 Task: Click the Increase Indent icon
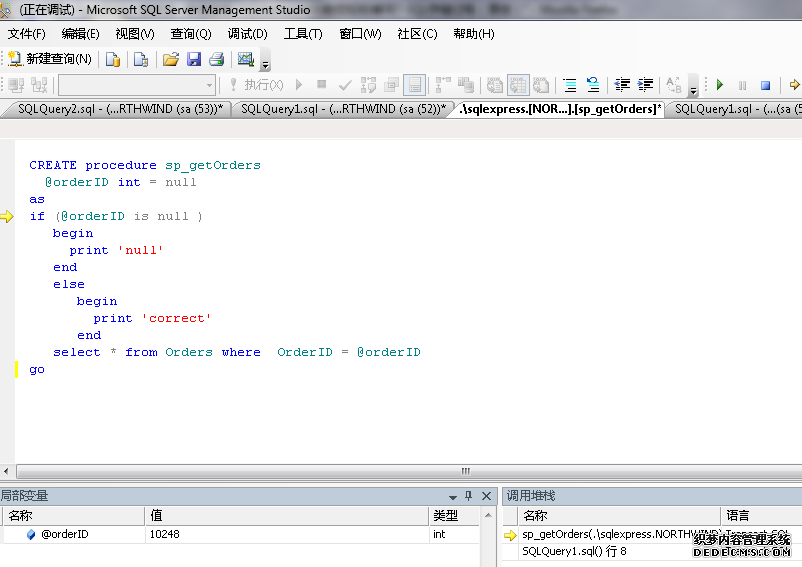point(645,85)
